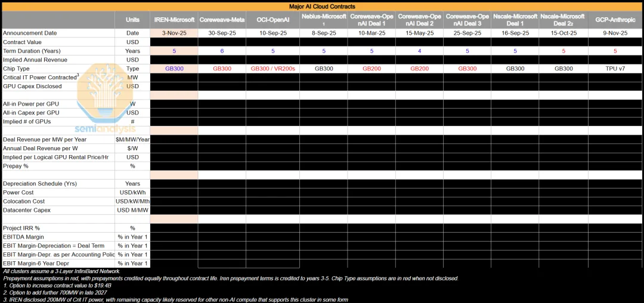Click the '3-Layer InfiniBand Network' note line
644x303 pixels.
[x=61, y=271]
